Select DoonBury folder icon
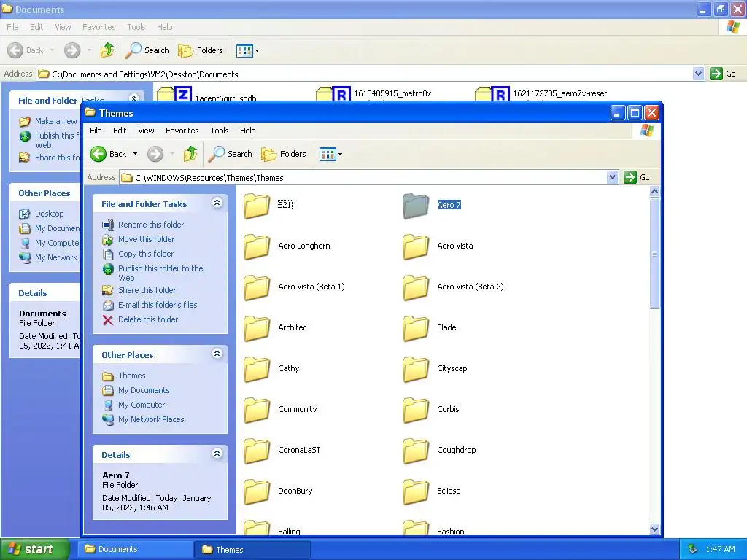The image size is (747, 560). [x=257, y=492]
